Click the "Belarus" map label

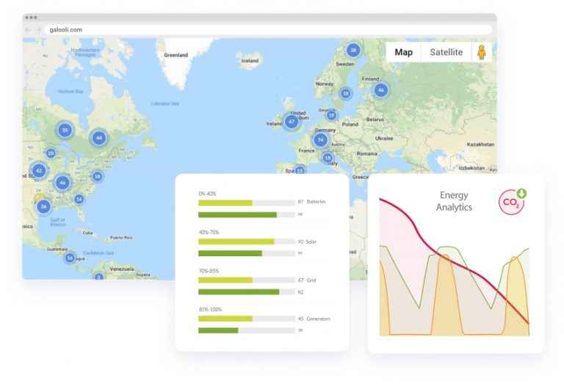click(x=375, y=120)
